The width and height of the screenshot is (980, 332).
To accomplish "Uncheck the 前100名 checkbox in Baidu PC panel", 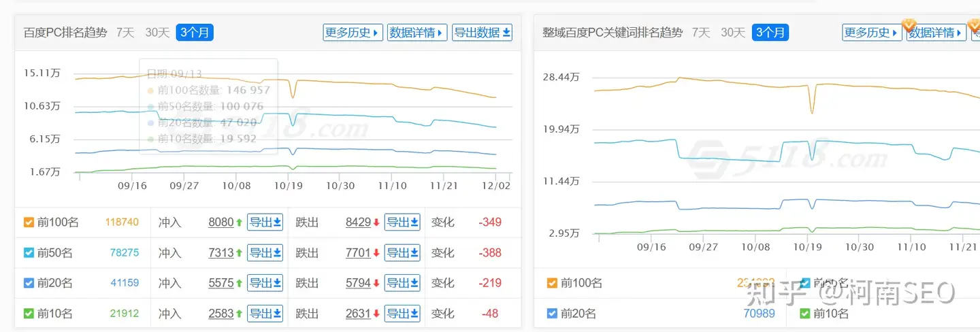I will pos(29,222).
